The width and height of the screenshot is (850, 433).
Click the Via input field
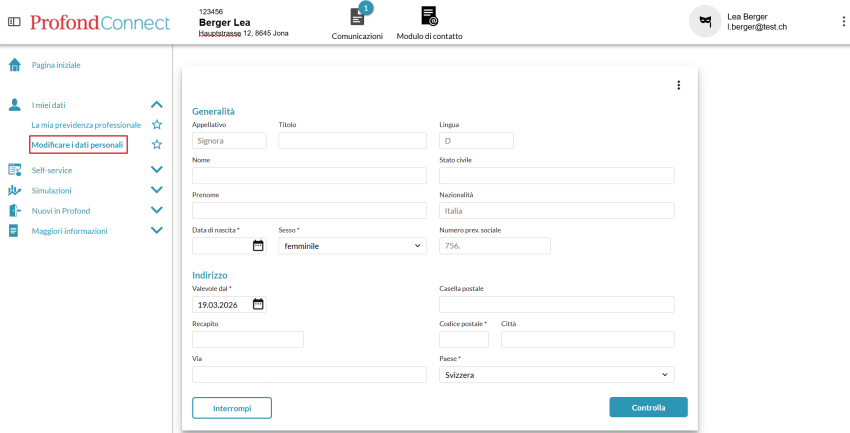(x=310, y=374)
